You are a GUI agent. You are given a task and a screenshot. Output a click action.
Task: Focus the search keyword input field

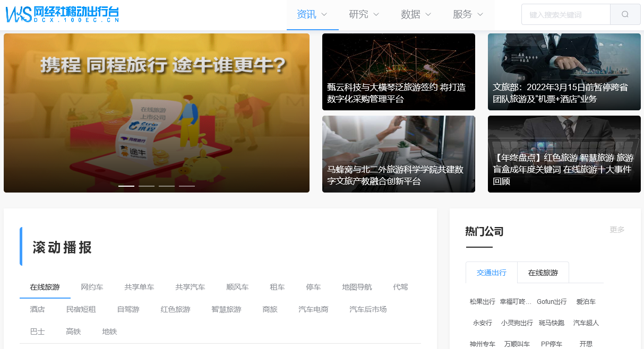click(x=566, y=14)
